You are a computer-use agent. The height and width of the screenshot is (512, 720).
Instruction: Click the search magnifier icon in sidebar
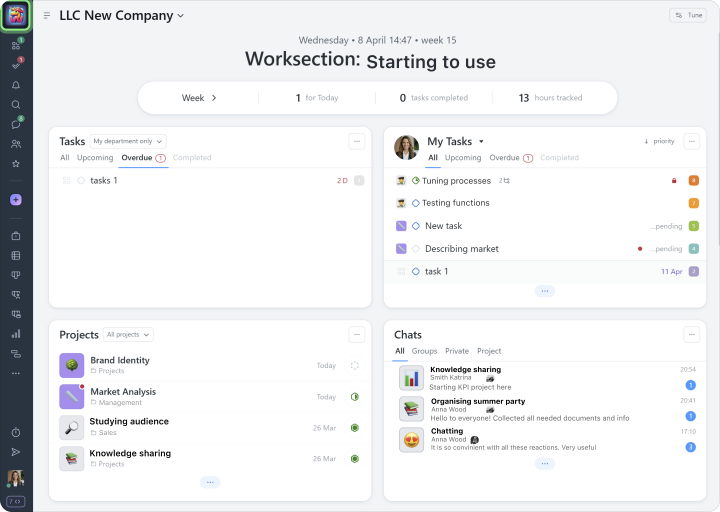pyautogui.click(x=16, y=104)
